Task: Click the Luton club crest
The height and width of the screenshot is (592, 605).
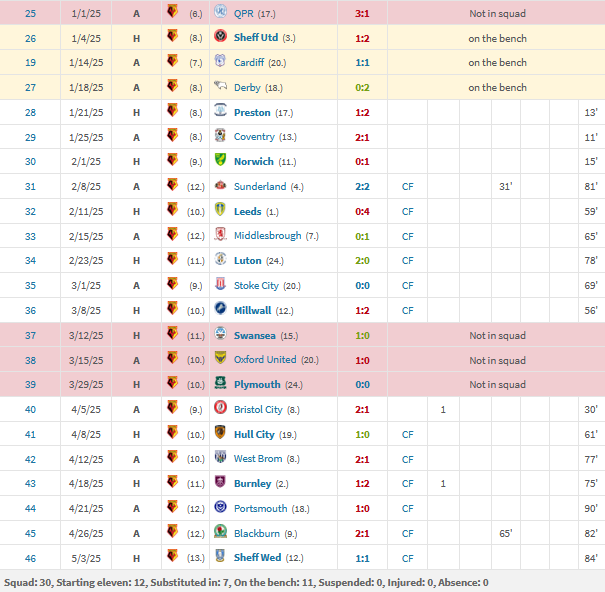Action: coord(220,259)
